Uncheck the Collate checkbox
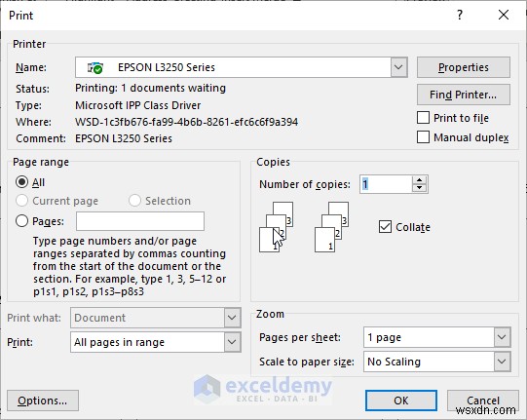 [x=385, y=227]
